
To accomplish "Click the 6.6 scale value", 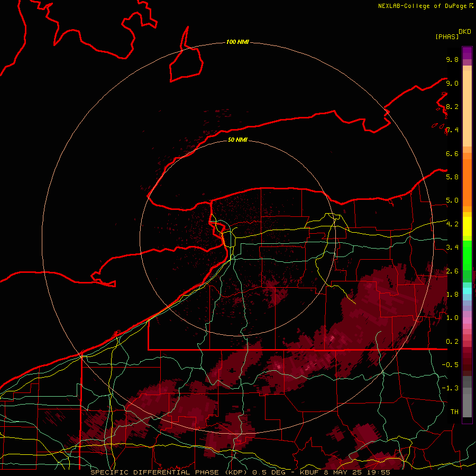I will click(x=452, y=153).
